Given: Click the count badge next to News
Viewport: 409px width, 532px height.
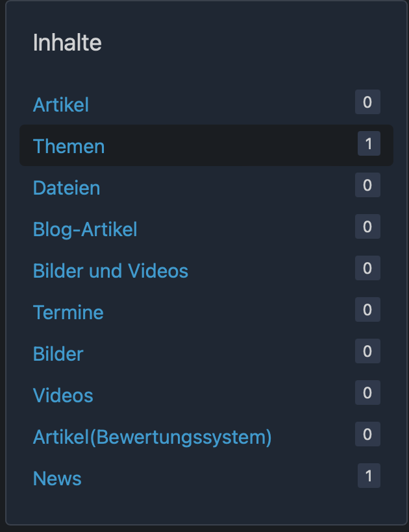Looking at the screenshot, I should (369, 476).
